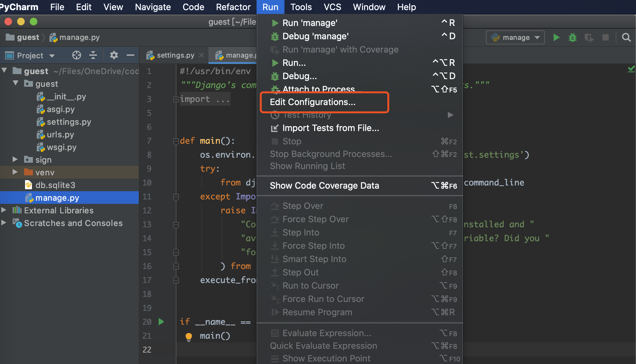Select db.sqlite3 file in project tree
Image resolution: width=636 pixels, height=364 pixels.
[55, 185]
